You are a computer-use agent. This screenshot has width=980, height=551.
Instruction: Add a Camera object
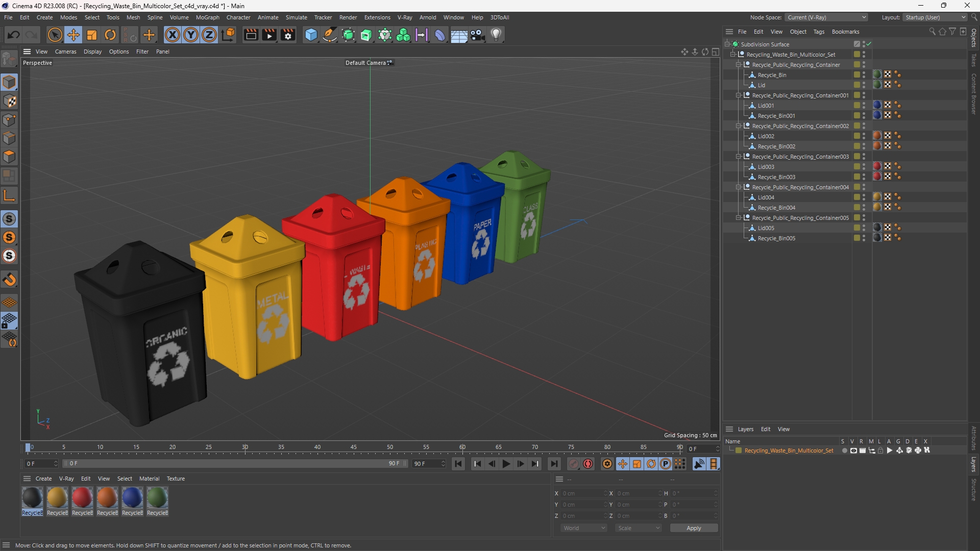tap(478, 35)
